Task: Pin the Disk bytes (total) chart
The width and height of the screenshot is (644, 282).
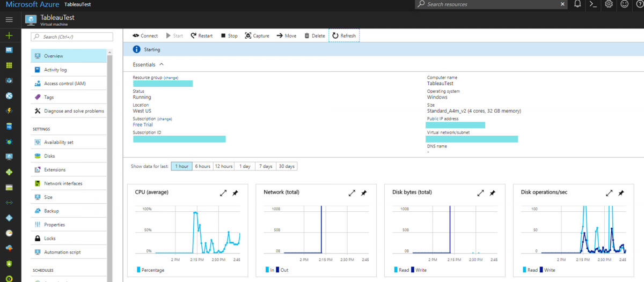Action: tap(493, 193)
